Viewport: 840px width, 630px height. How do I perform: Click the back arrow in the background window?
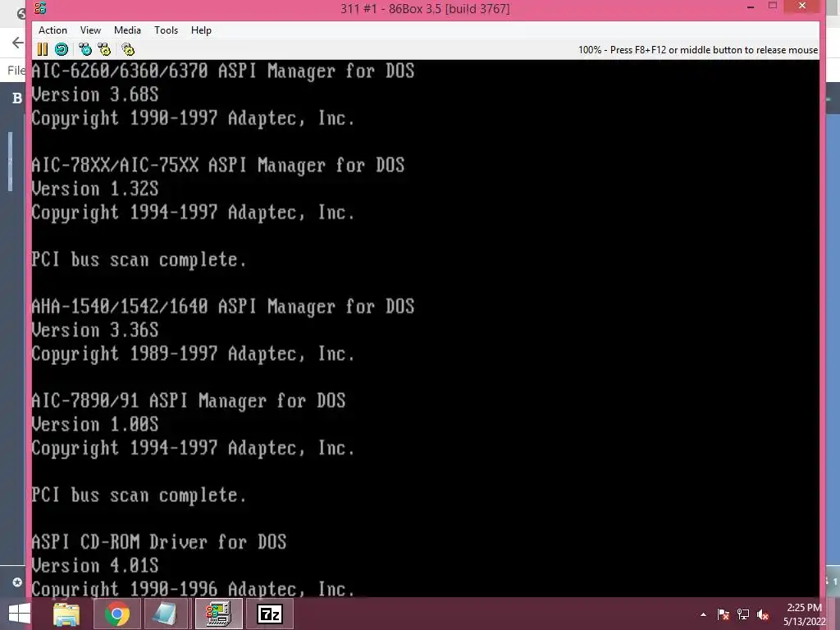coord(18,43)
